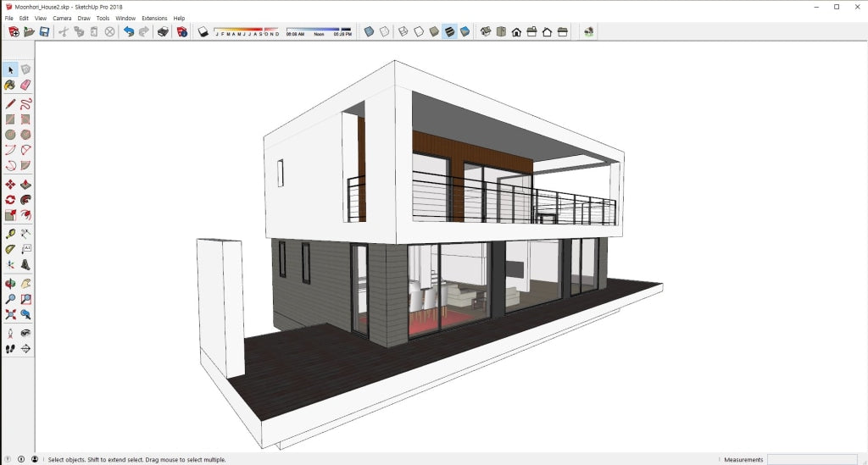Toggle X-Ray face style
The image size is (868, 465).
click(369, 32)
